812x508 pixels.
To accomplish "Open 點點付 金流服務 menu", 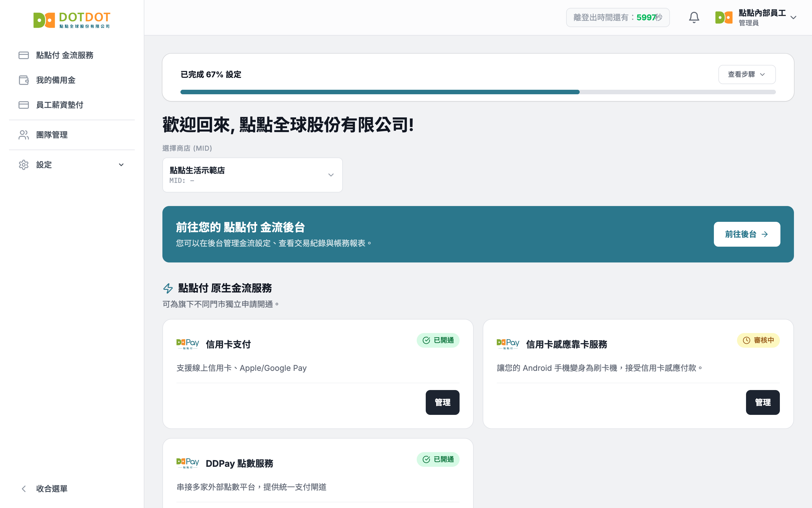I will tap(72, 55).
